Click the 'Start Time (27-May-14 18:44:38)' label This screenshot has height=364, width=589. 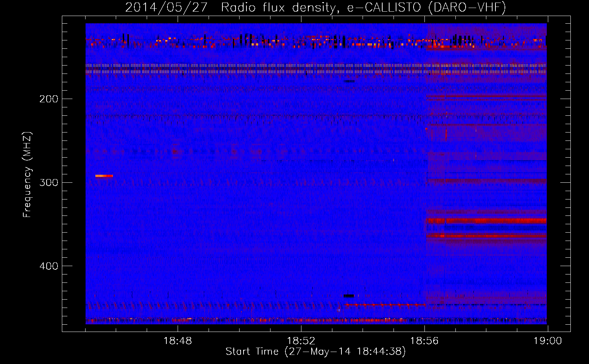pos(316,352)
